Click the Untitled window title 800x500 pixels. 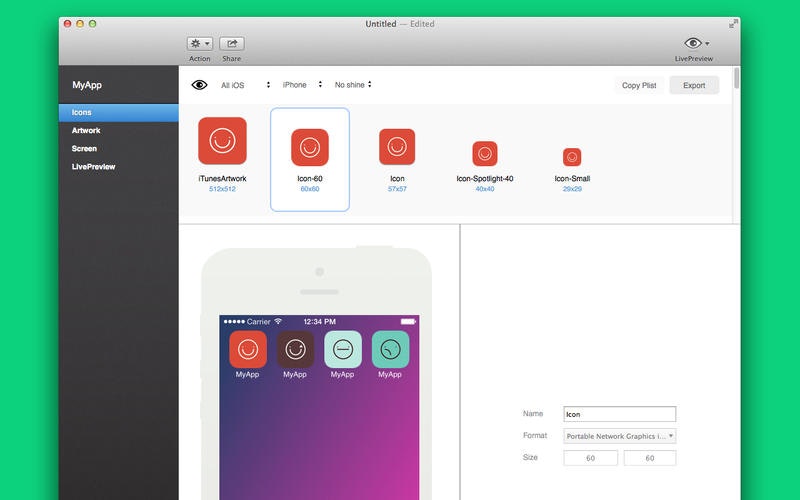(x=381, y=24)
